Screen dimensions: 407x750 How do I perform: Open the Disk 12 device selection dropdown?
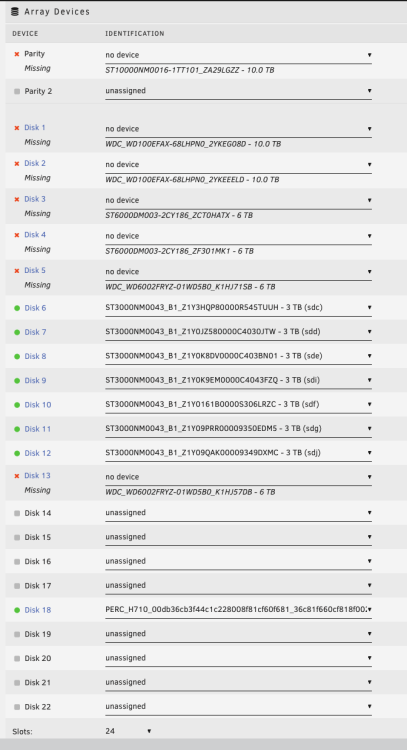coord(239,453)
